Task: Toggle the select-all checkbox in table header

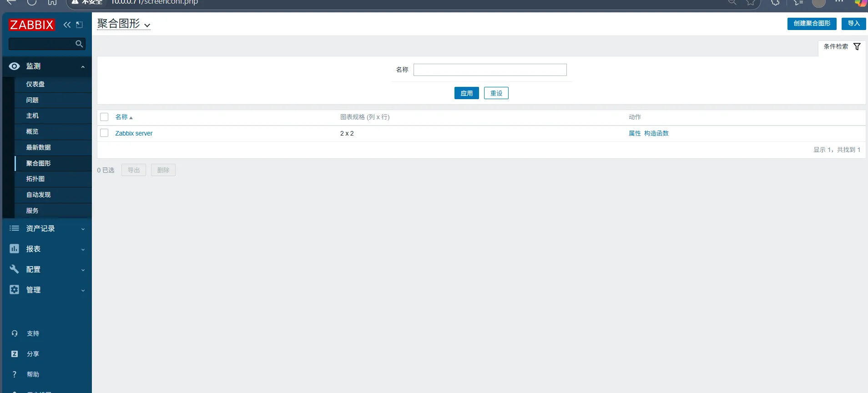Action: (x=104, y=117)
